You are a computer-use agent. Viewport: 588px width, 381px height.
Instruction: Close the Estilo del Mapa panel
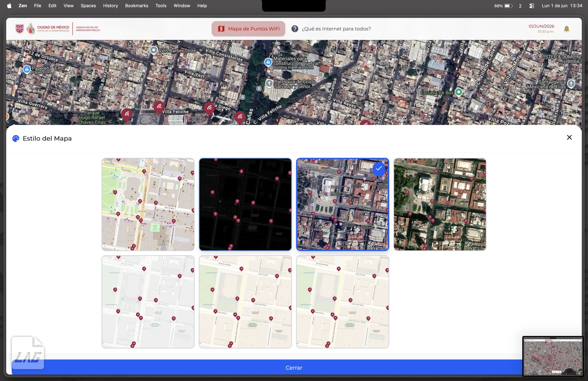(x=569, y=137)
